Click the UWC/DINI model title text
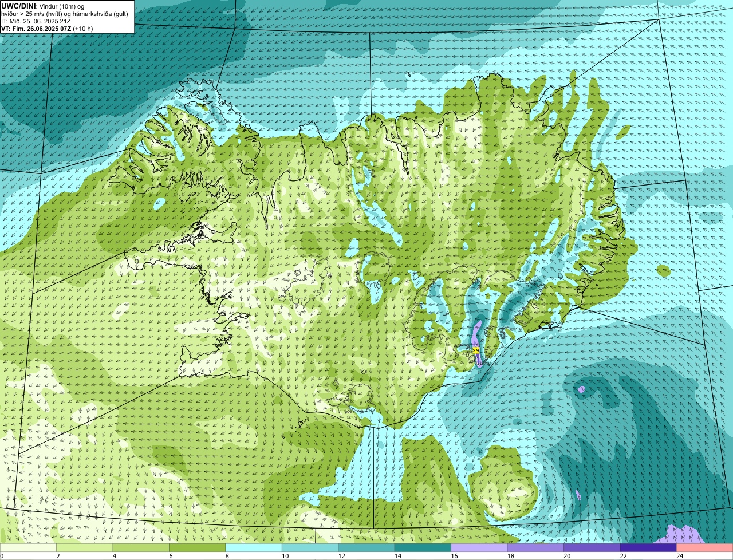Viewport: 733px width, 560px height. (18, 6)
